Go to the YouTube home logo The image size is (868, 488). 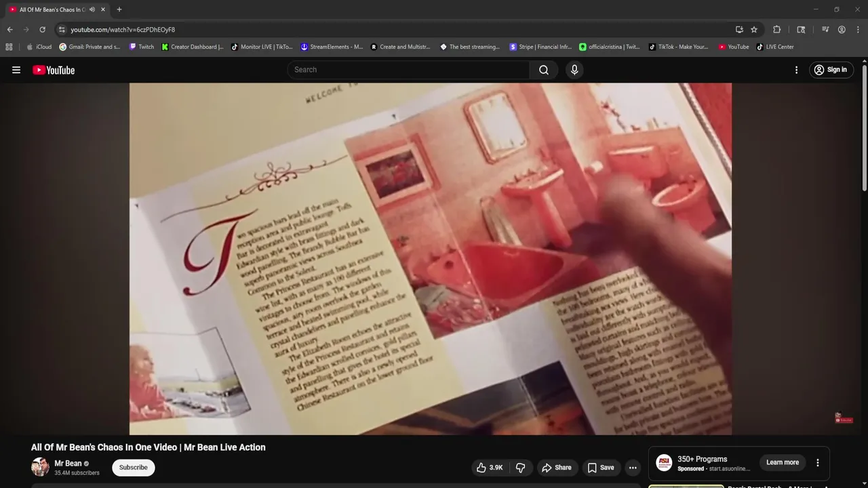tap(54, 70)
